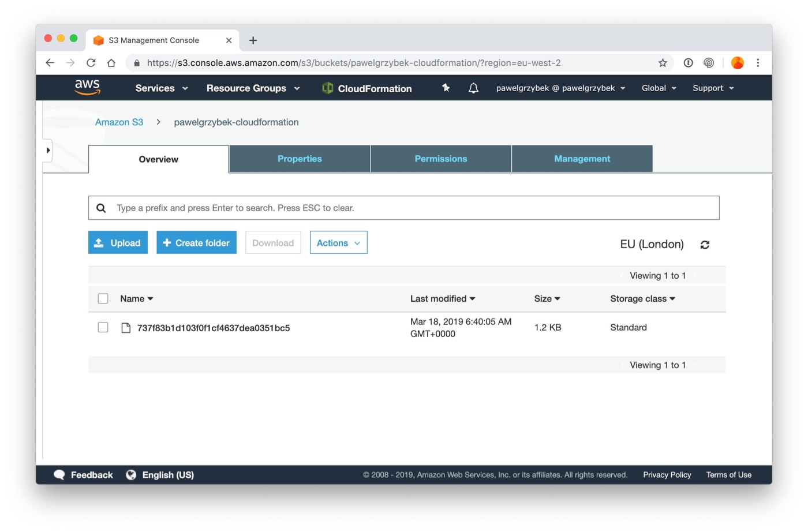Viewport: 808px width, 532px height.
Task: Switch to the Management tab
Action: [582, 159]
